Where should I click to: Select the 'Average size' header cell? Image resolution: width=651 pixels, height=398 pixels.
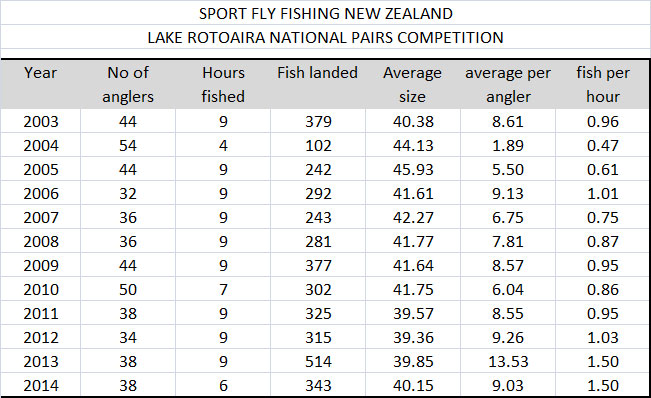[x=413, y=85]
